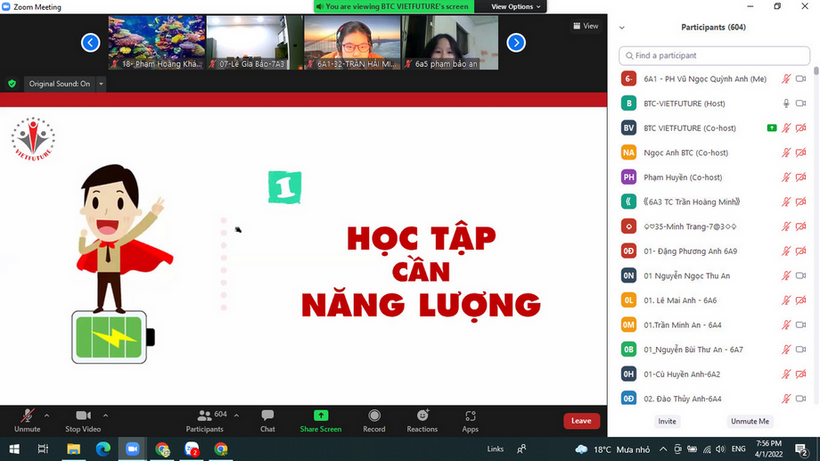
Task: Open Zoom from the Windows taskbar
Action: 132,450
